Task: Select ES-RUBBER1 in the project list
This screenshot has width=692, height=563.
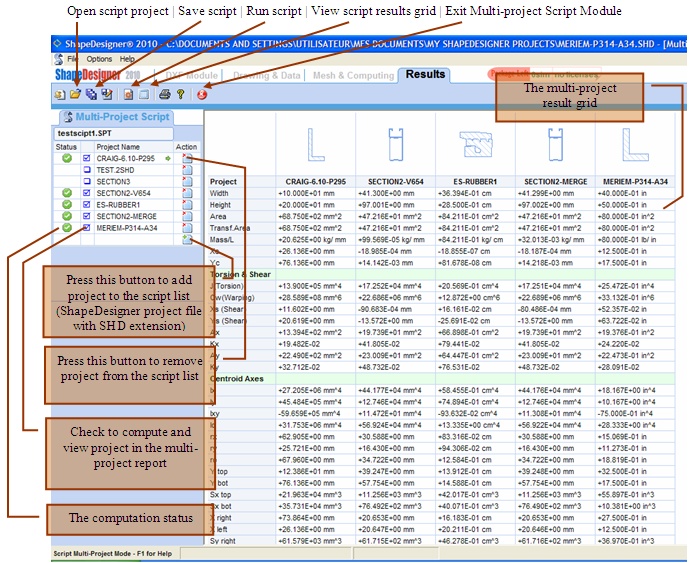Action: click(118, 205)
